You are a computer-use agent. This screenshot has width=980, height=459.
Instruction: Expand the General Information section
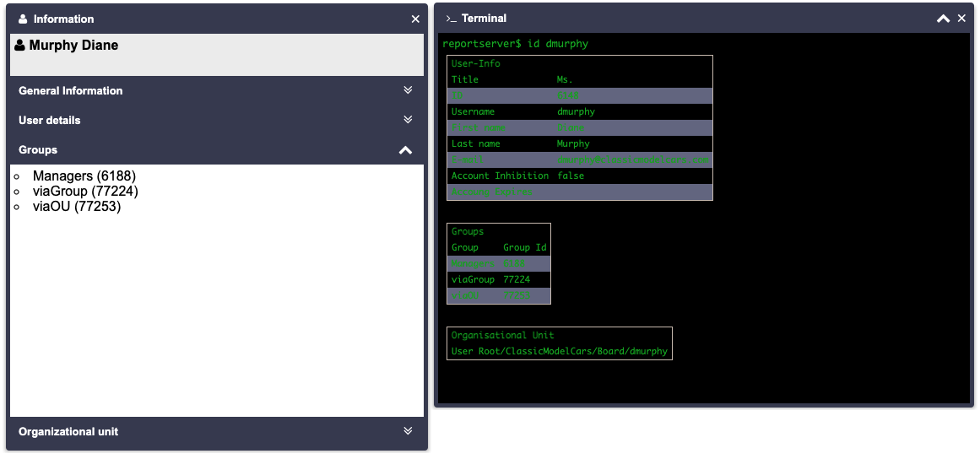[x=408, y=90]
